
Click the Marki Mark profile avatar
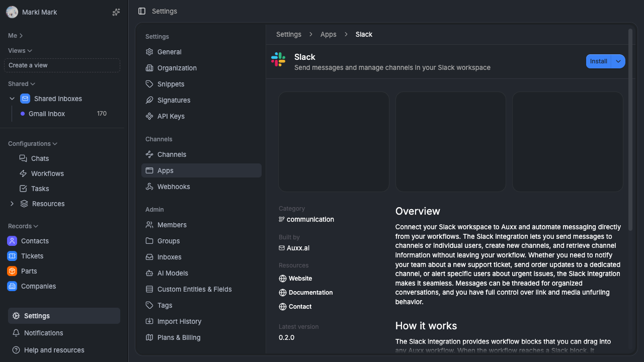12,12
